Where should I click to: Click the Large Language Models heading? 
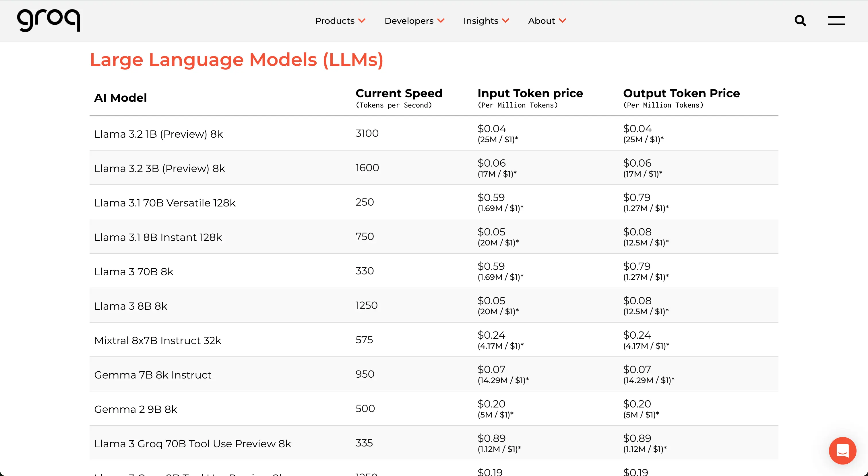tap(236, 60)
